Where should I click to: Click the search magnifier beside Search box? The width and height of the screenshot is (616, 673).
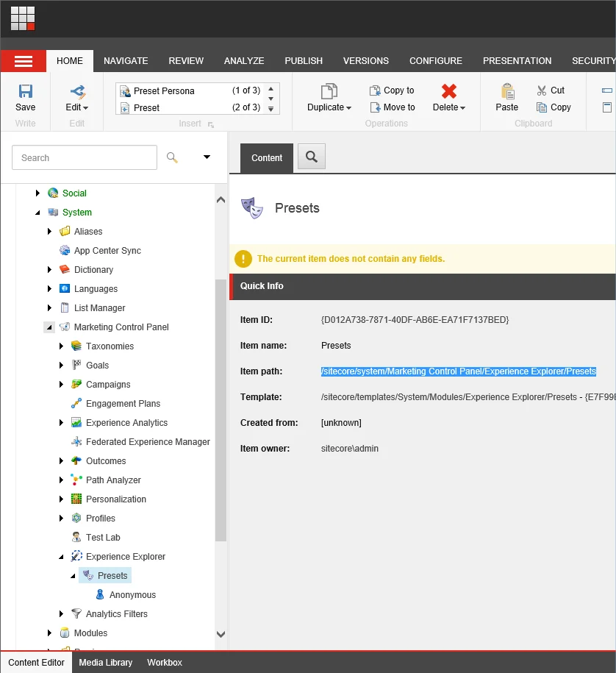tap(172, 157)
